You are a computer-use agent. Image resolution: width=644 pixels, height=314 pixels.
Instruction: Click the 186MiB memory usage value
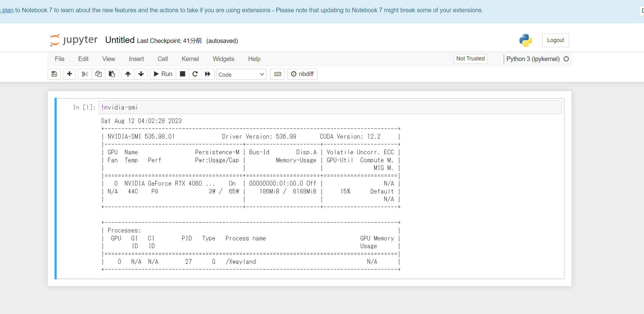click(x=269, y=191)
